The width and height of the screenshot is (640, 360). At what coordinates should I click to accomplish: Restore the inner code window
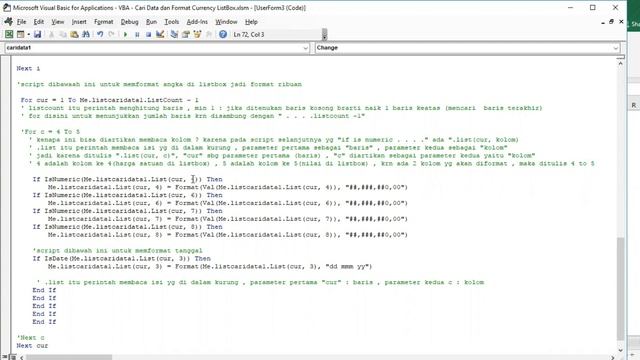(611, 22)
